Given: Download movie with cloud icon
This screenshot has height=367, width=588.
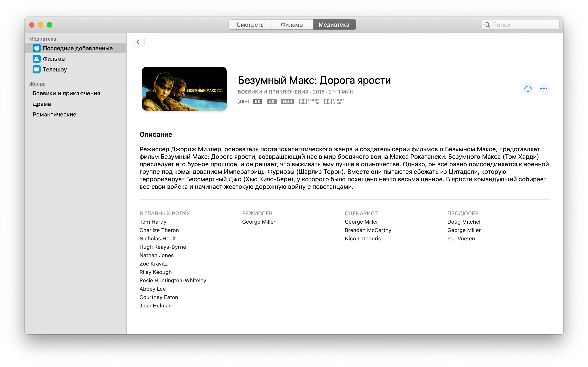Looking at the screenshot, I should (x=528, y=89).
